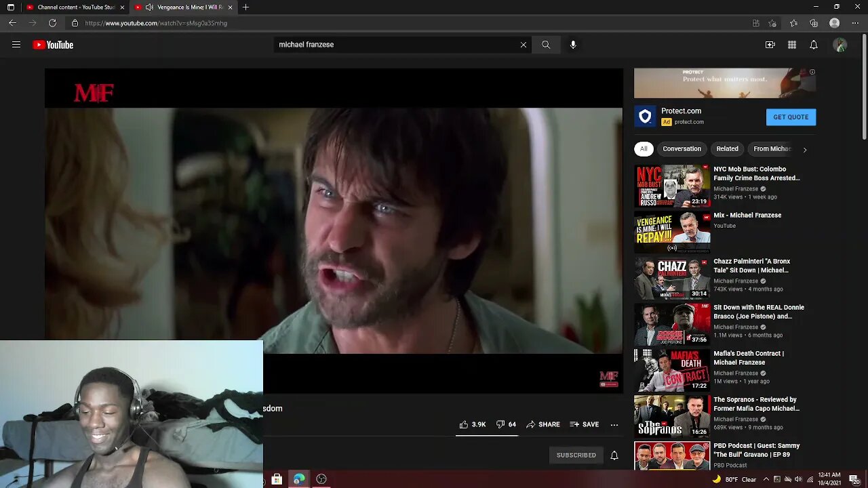Select the All filter chip
The image size is (868, 488).
tap(644, 149)
